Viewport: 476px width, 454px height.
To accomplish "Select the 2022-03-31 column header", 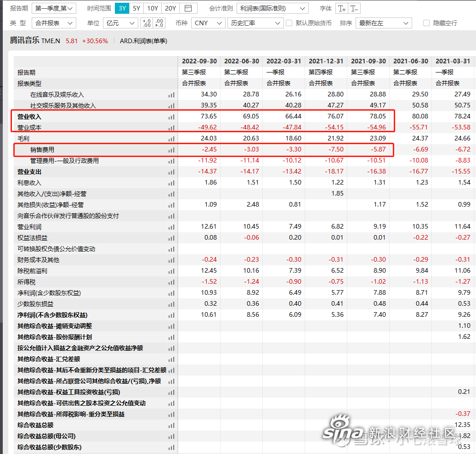I will point(284,61).
